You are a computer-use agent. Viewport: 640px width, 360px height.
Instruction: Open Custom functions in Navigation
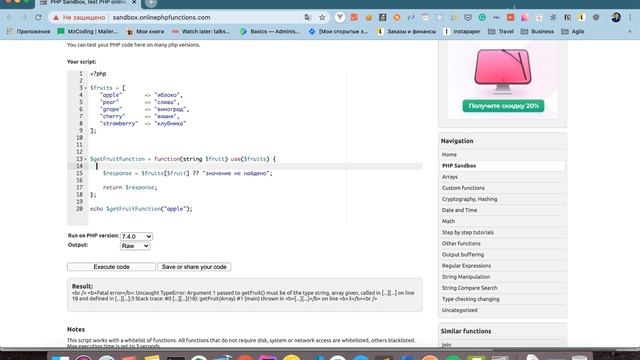tap(463, 188)
